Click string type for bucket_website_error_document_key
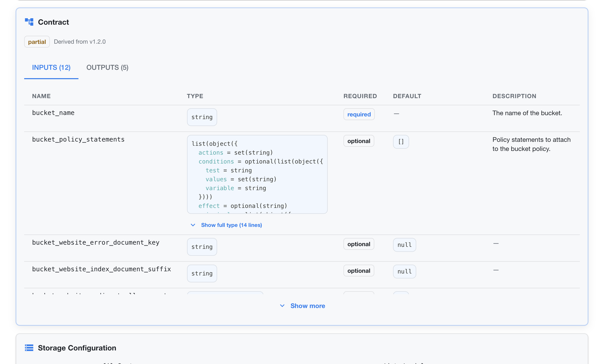Screen dimensions: 604x364 202,247
